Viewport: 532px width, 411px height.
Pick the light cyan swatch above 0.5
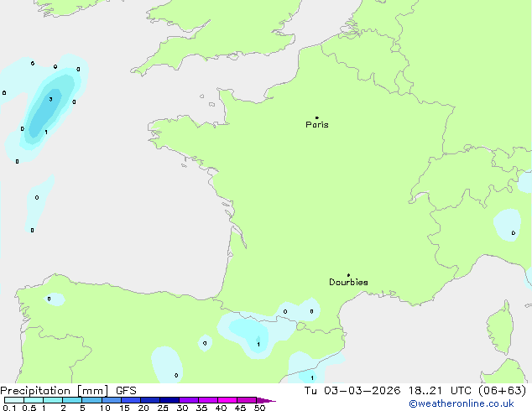point(34,400)
